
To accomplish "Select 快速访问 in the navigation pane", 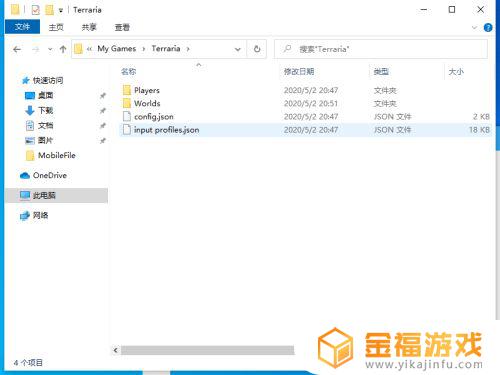I will [x=48, y=80].
